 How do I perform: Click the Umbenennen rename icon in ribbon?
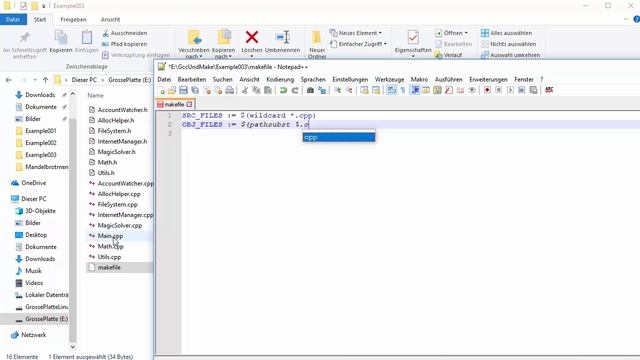tap(282, 38)
